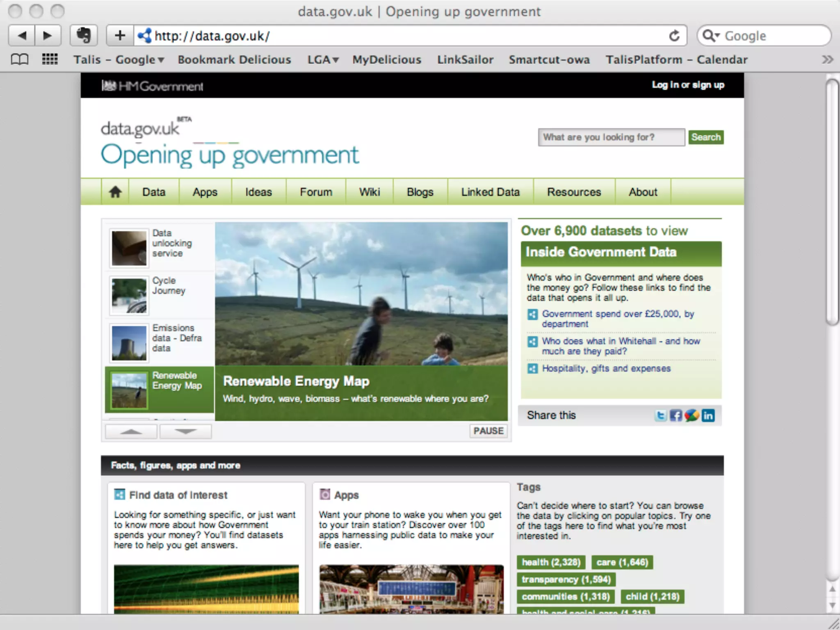Click the green Search button
This screenshot has width=840, height=630.
point(705,137)
